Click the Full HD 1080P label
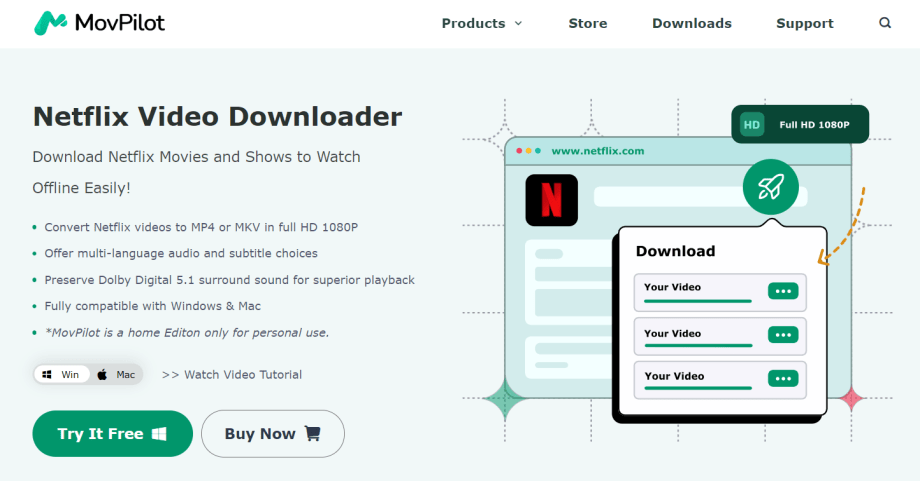 [814, 125]
